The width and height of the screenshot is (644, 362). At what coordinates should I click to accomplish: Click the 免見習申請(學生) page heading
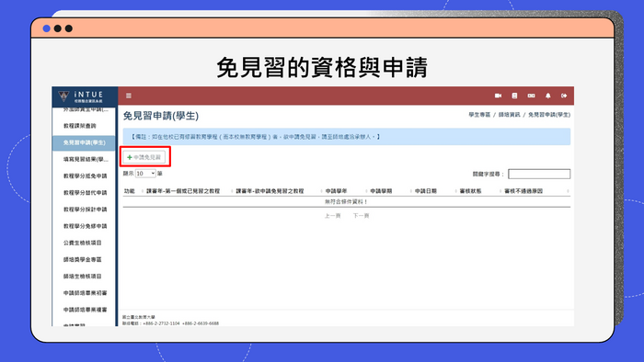(161, 116)
